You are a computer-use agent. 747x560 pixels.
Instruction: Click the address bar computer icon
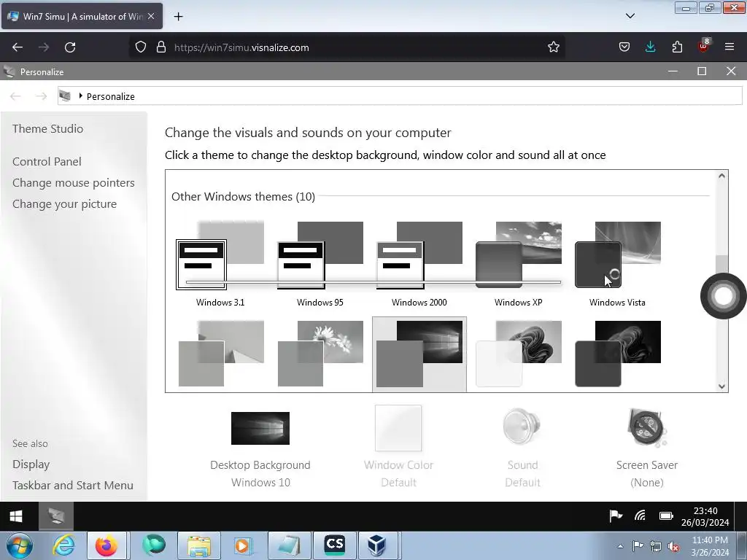pos(65,96)
